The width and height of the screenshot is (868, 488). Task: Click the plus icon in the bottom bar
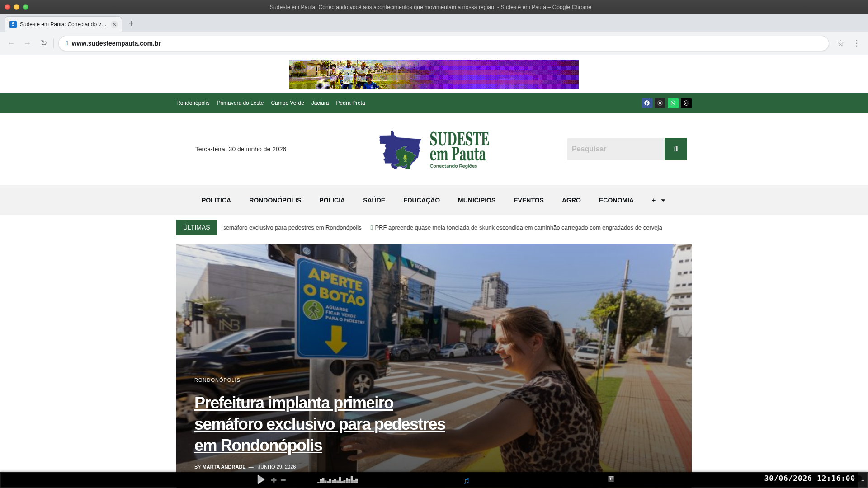(x=274, y=480)
